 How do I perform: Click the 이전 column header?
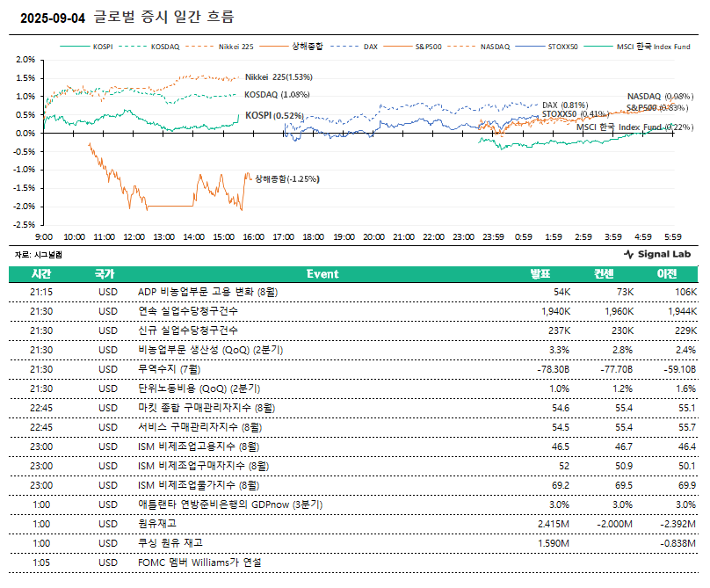(667, 273)
